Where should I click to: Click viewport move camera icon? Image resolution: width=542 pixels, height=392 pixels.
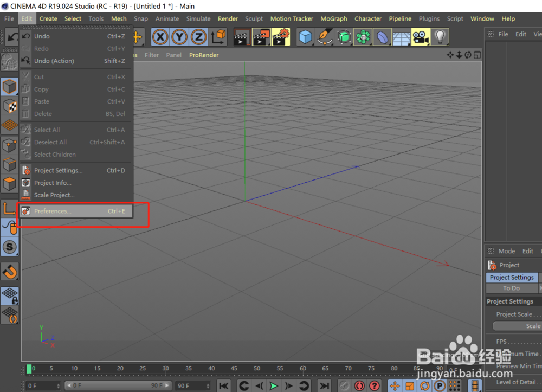[x=450, y=55]
